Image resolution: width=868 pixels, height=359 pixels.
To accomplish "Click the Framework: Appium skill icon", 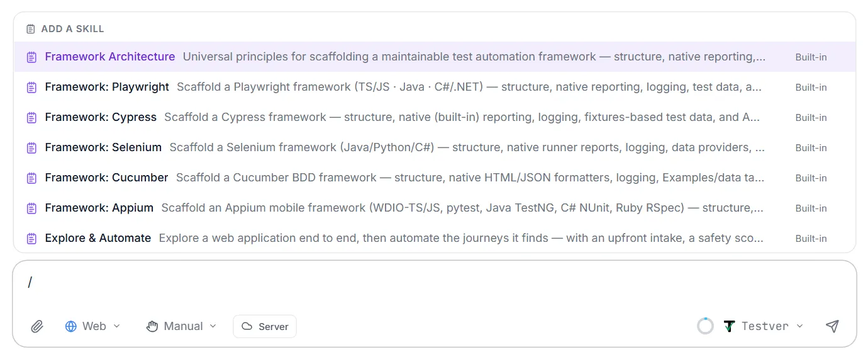I will pyautogui.click(x=31, y=208).
